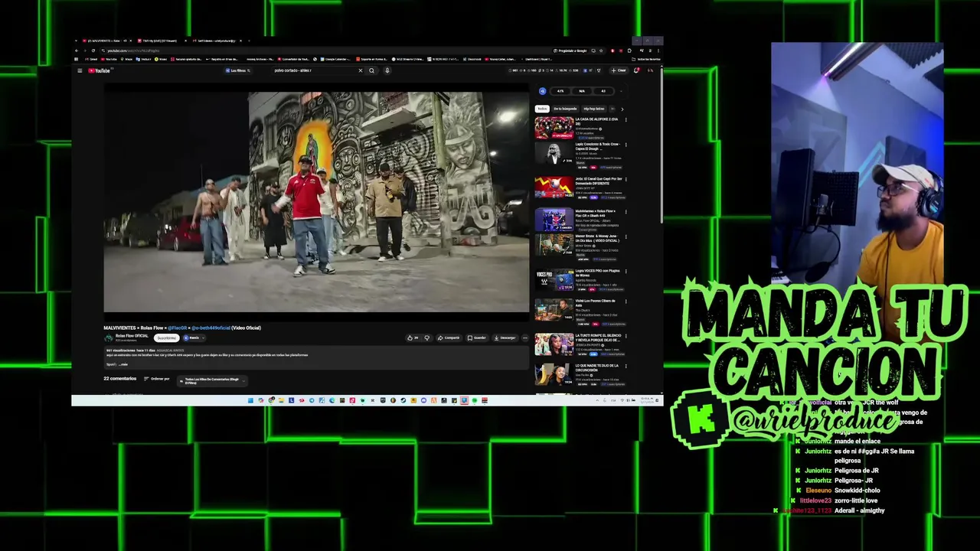This screenshot has width=980, height=551.
Task: Expand description with ...más
Action: coord(123,364)
